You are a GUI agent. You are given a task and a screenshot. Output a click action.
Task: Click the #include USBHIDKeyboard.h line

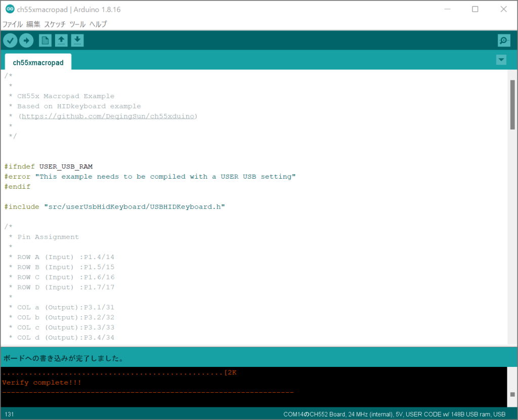point(114,207)
